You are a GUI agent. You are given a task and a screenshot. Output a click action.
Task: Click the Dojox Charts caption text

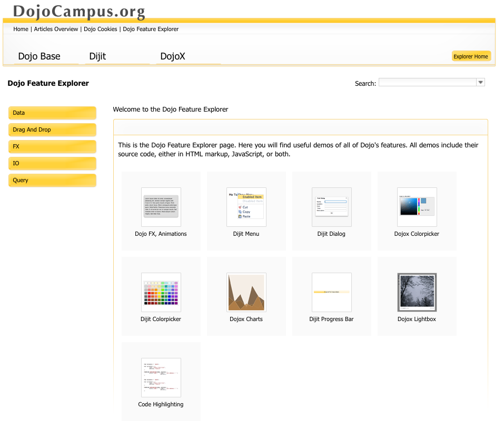[246, 319]
